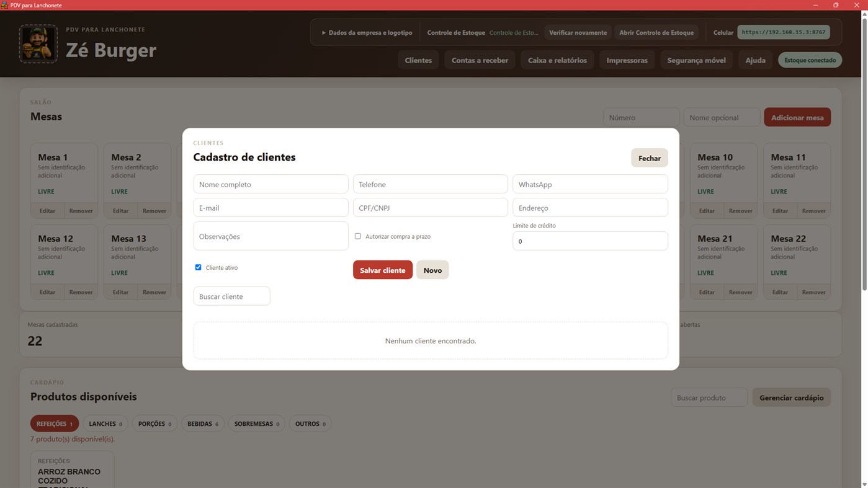868x488 pixels.
Task: Focus the Telefone input field
Action: coord(431,184)
